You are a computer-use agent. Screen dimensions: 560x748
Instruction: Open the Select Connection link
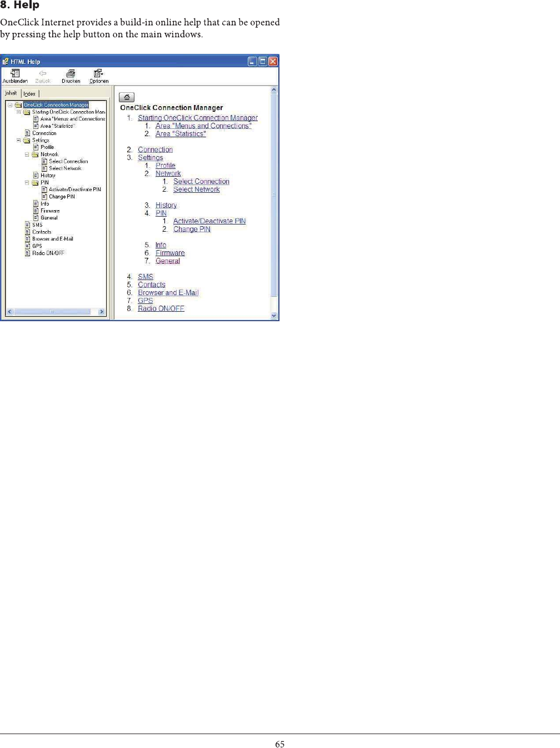point(201,182)
